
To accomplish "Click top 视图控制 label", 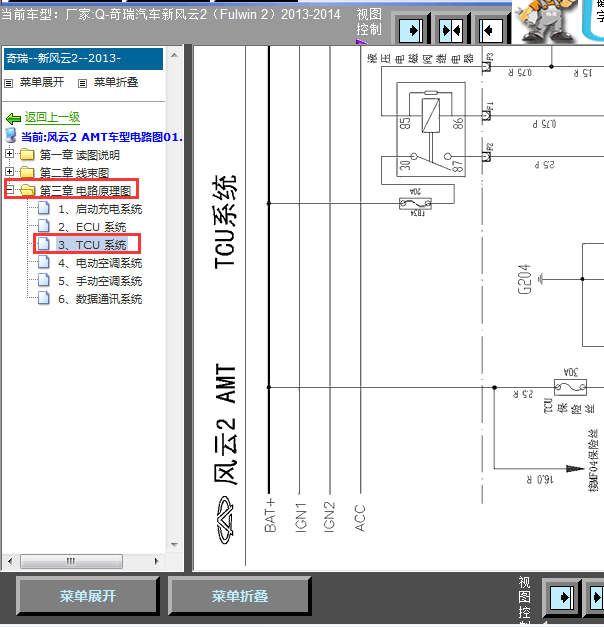I will pyautogui.click(x=368, y=22).
